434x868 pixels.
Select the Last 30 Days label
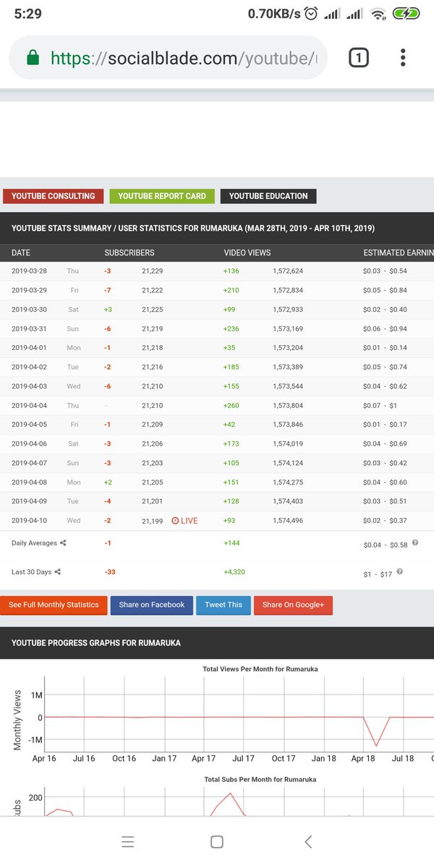(31, 572)
